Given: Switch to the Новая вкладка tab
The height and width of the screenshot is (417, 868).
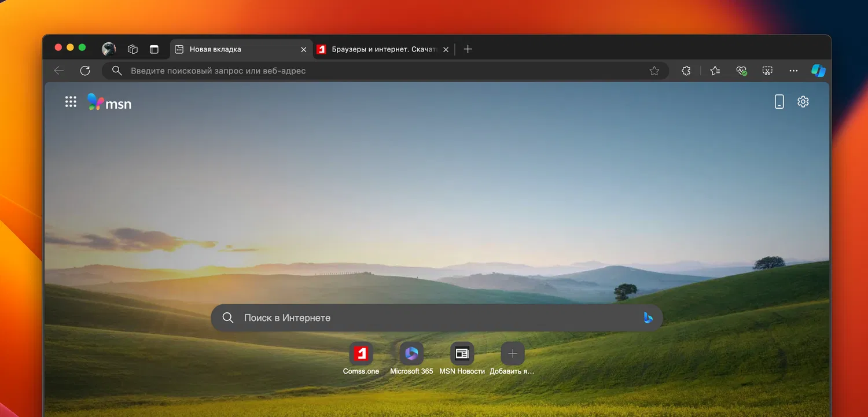Looking at the screenshot, I should point(241,49).
